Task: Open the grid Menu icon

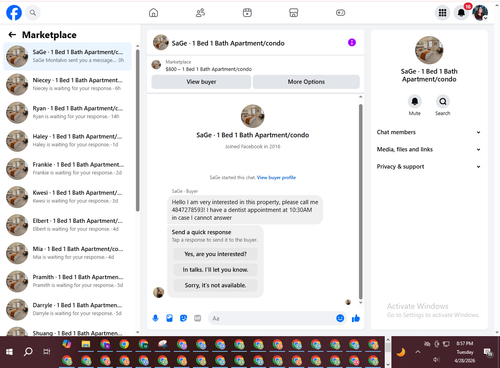Action: point(442,13)
